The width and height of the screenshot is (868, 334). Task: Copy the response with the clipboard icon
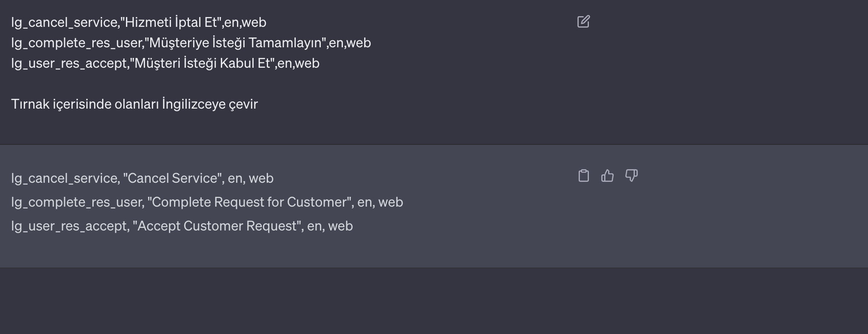point(584,176)
